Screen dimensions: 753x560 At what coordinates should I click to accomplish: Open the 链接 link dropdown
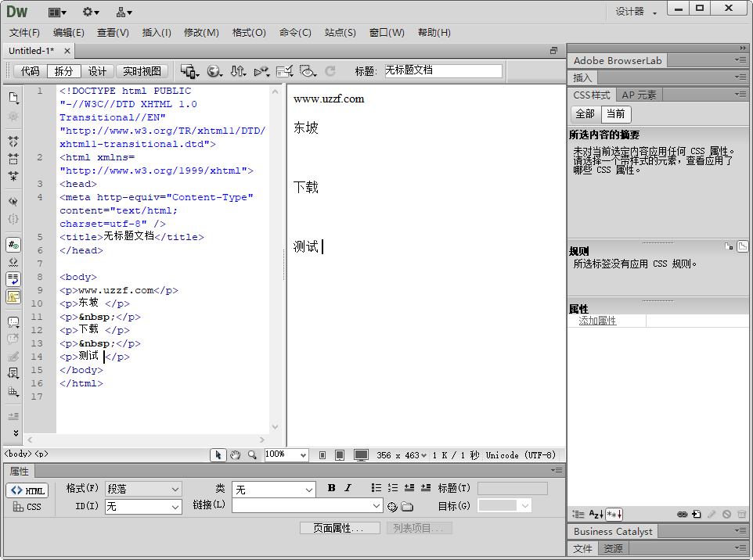(x=308, y=506)
